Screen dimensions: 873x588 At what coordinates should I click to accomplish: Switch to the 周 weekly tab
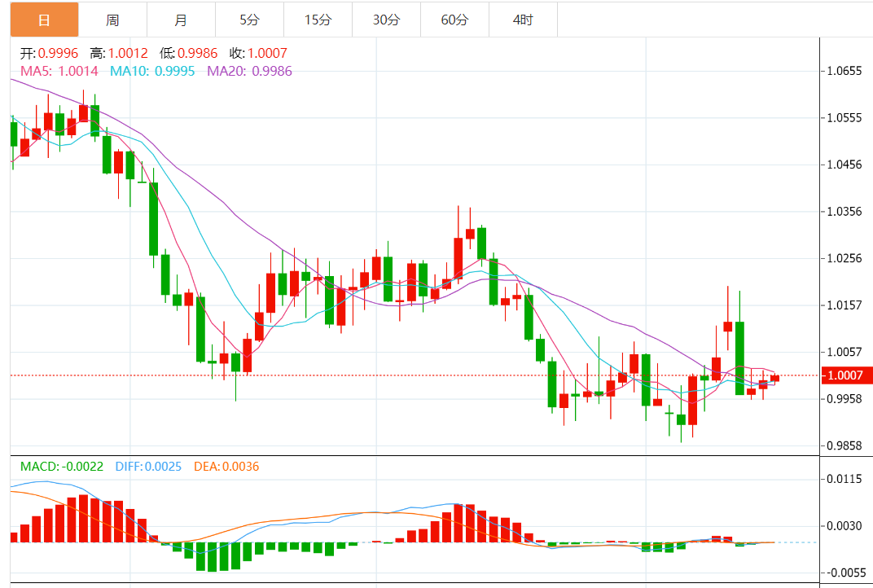(x=113, y=20)
